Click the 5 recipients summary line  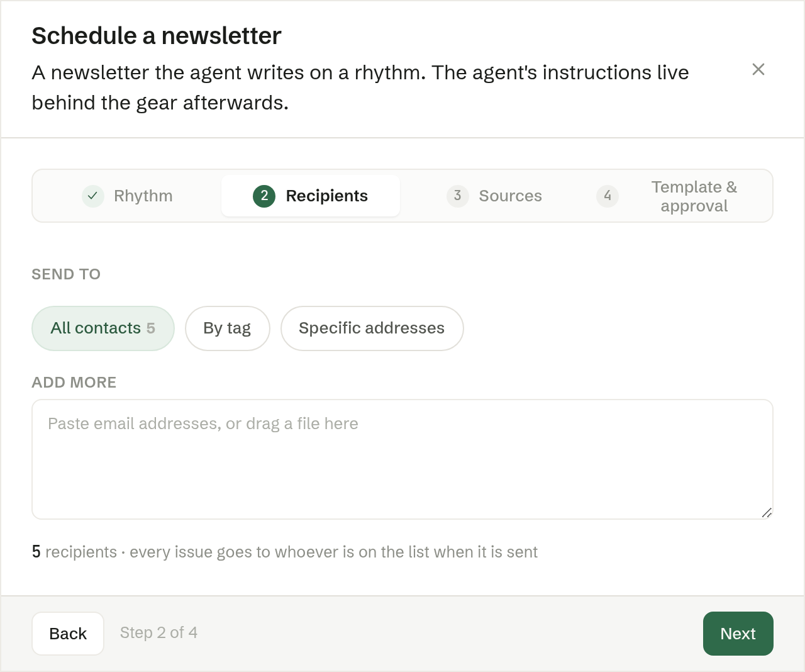pyautogui.click(x=285, y=552)
